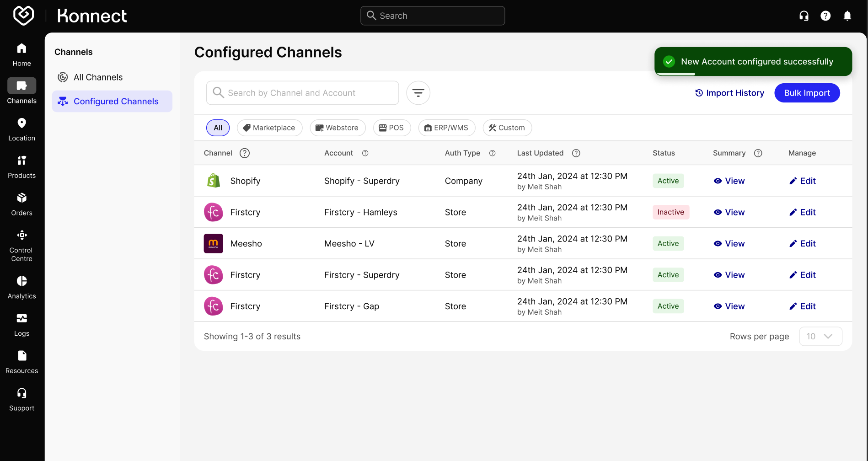Click the Inactive status badge for Hamleys
Screen dimensions: 868x461
[x=670, y=212]
